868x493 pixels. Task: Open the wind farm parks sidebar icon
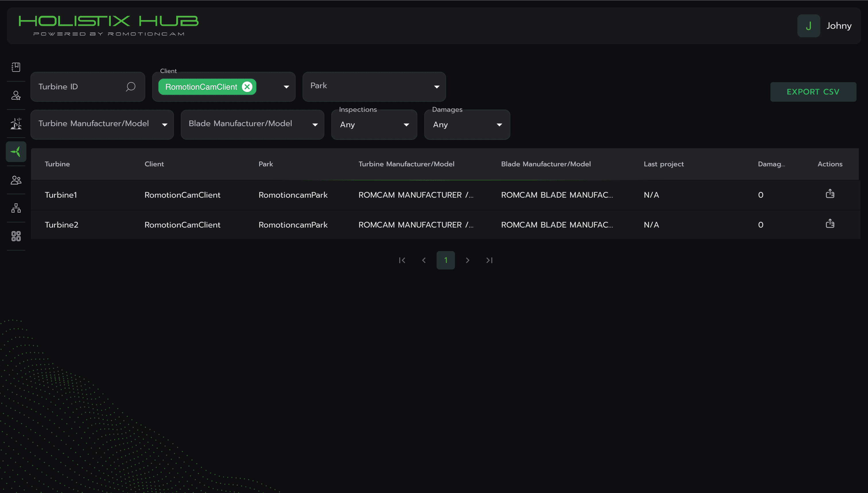point(16,124)
